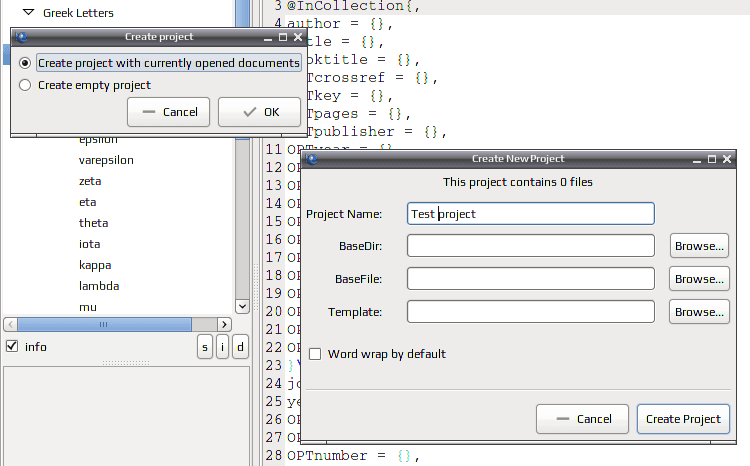Maximize the Create New Project window
The width and height of the screenshot is (750, 466).
[712, 159]
